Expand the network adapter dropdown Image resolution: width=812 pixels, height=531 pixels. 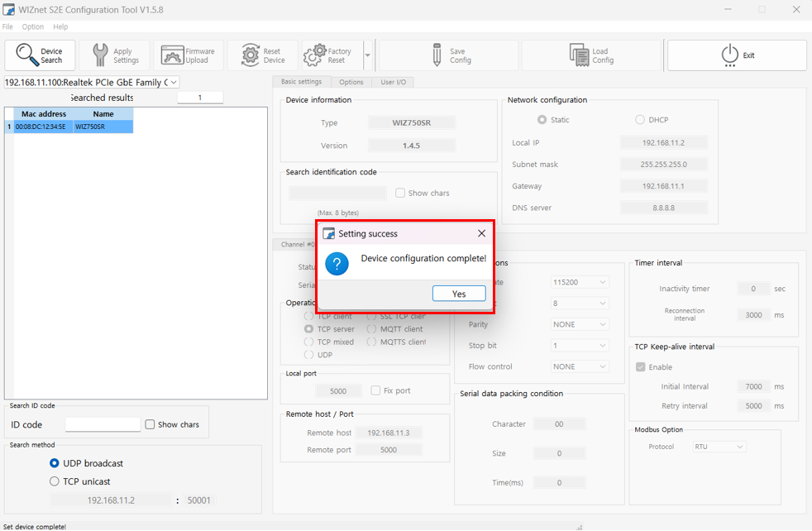[x=174, y=82]
